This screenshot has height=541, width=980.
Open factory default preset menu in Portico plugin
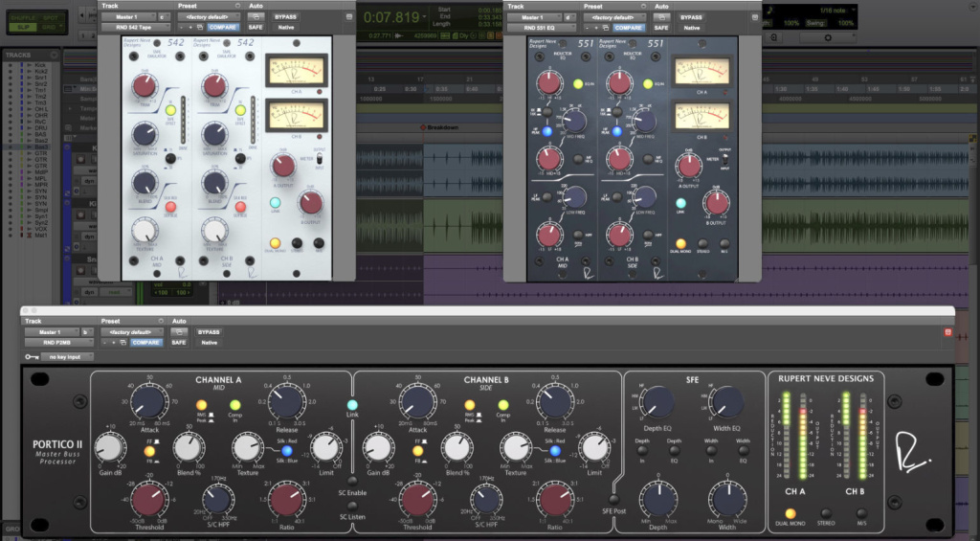click(x=132, y=332)
